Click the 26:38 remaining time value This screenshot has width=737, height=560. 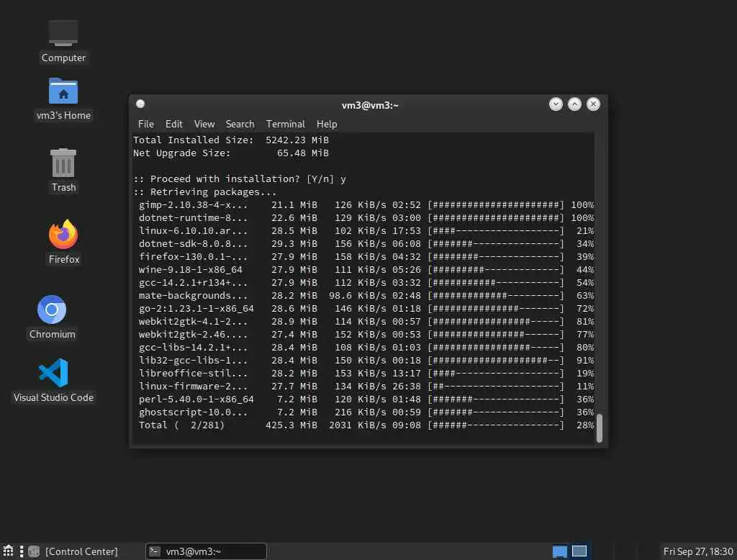click(x=407, y=386)
